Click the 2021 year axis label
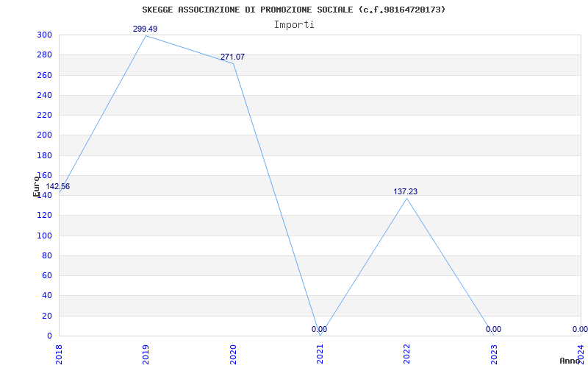 (320, 354)
